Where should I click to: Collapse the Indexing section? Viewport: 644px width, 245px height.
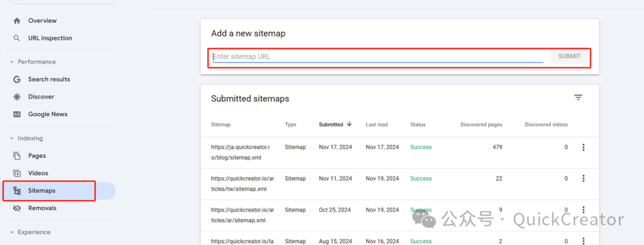[11, 138]
